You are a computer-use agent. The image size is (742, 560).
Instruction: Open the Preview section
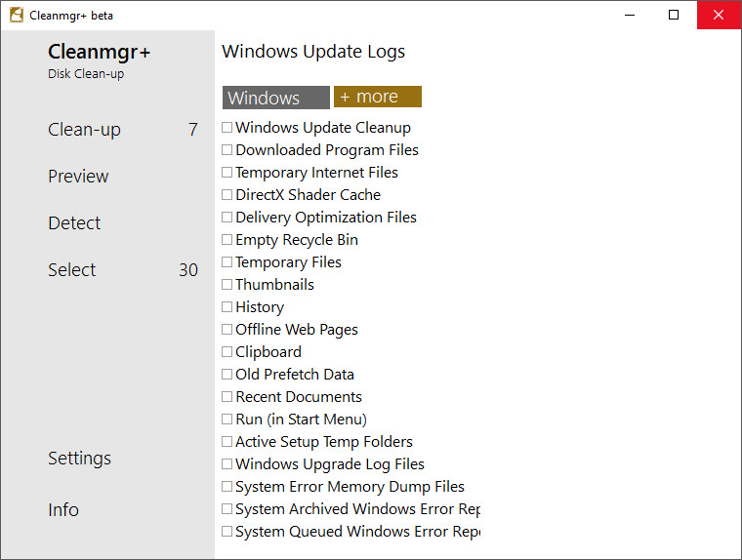(78, 177)
